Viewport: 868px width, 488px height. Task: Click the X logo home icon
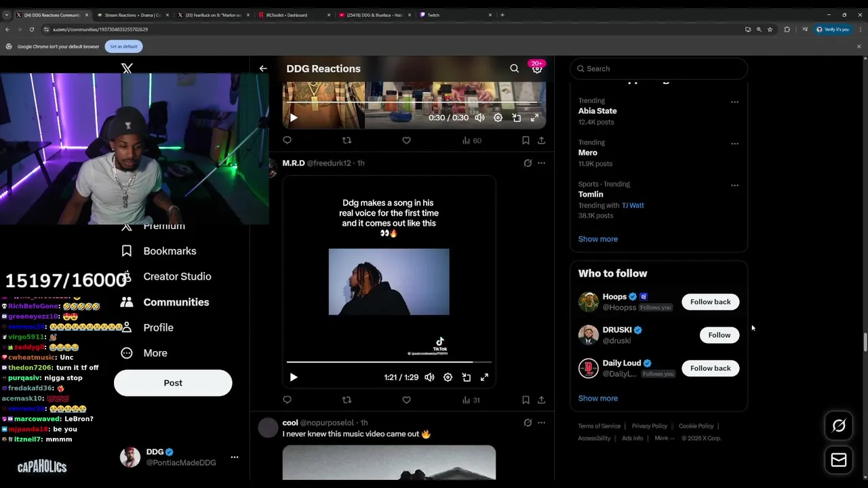tap(127, 68)
